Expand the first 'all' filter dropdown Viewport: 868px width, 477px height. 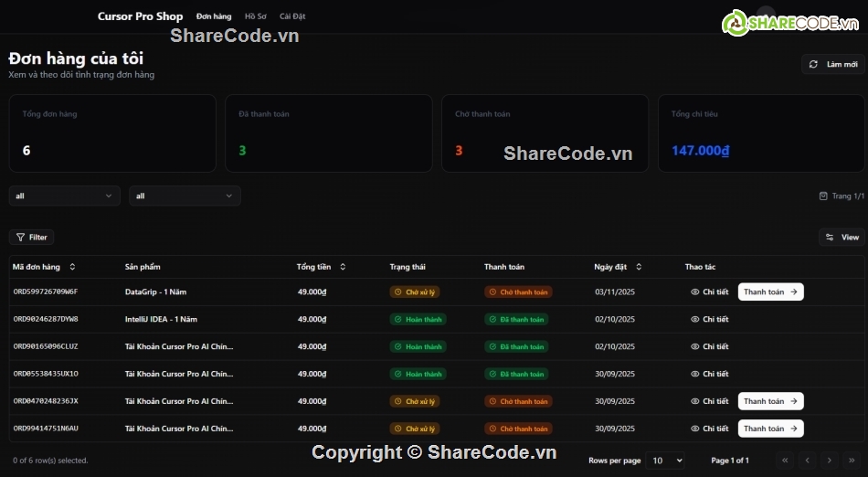tap(65, 196)
